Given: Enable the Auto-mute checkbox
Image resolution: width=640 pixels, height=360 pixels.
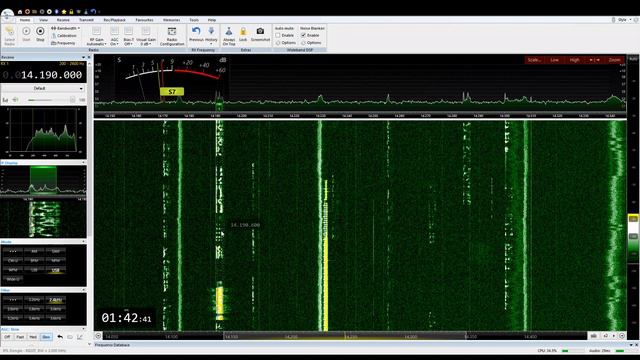Looking at the screenshot, I should 278,36.
